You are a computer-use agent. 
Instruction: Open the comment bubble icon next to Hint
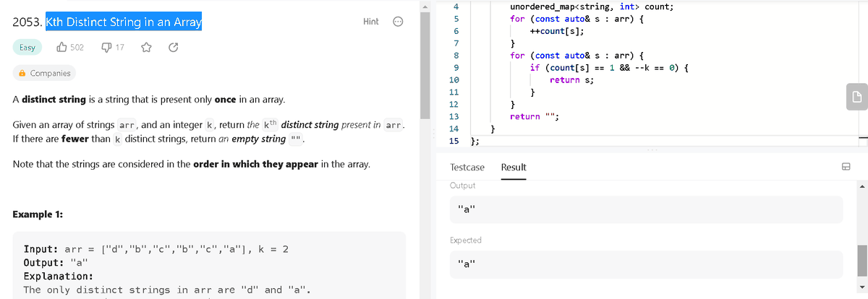[397, 22]
